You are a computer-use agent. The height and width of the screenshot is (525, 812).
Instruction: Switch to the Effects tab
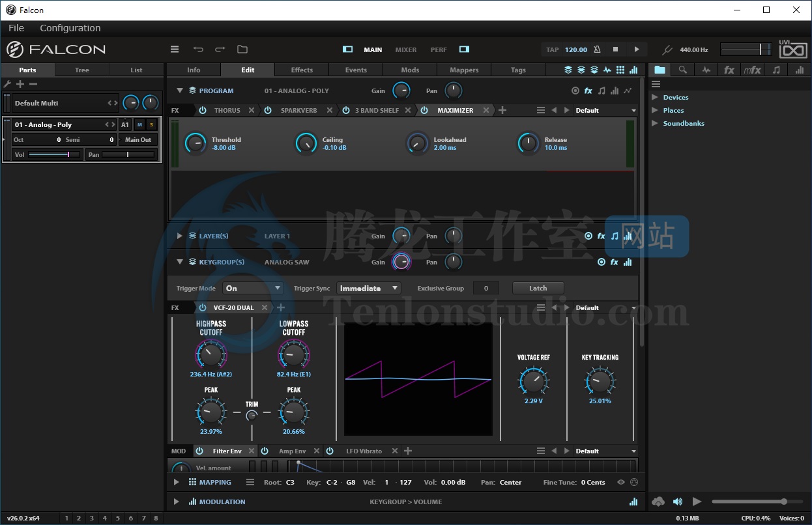pos(302,70)
